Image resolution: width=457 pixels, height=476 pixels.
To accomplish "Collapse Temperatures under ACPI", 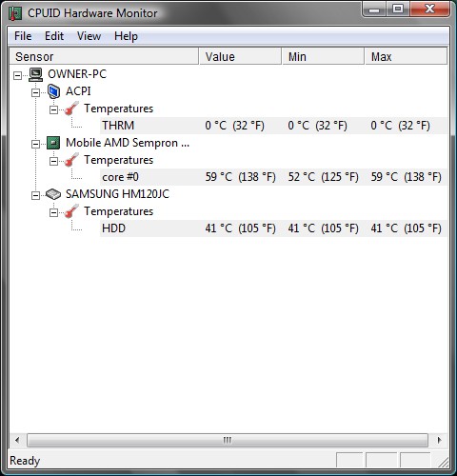I will pos(53,109).
